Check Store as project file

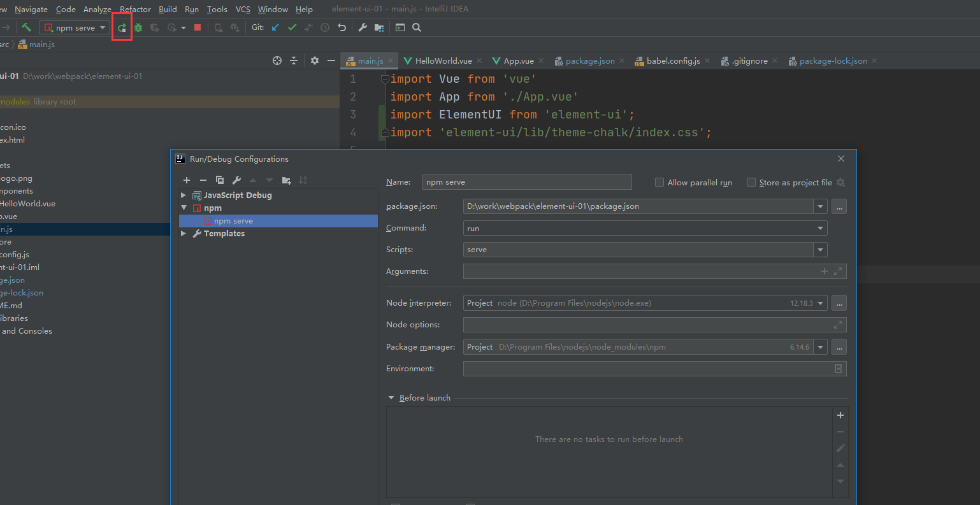pyautogui.click(x=751, y=182)
